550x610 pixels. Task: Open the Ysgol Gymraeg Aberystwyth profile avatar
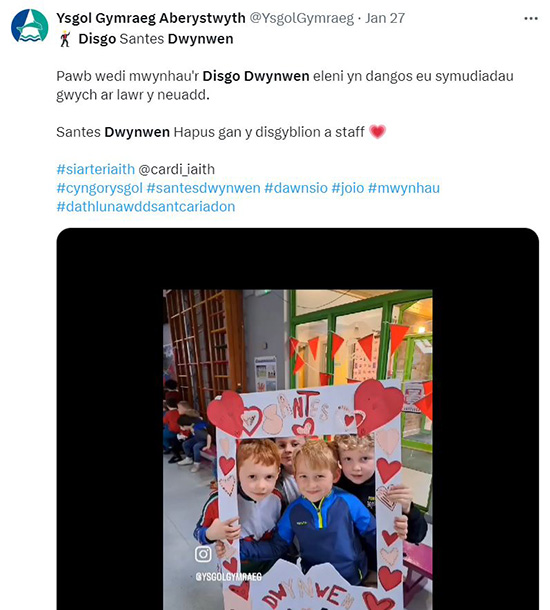tap(30, 26)
